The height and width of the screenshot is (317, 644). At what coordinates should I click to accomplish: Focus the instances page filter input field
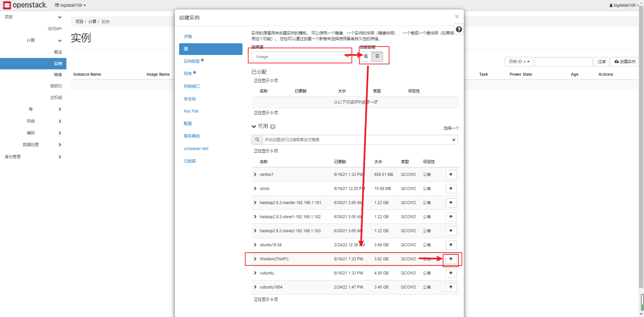tap(563, 62)
